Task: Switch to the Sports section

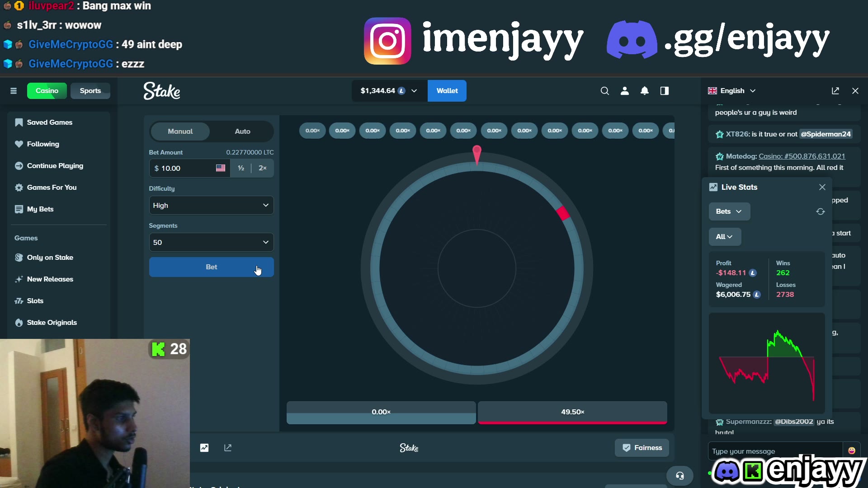Action: click(x=90, y=91)
